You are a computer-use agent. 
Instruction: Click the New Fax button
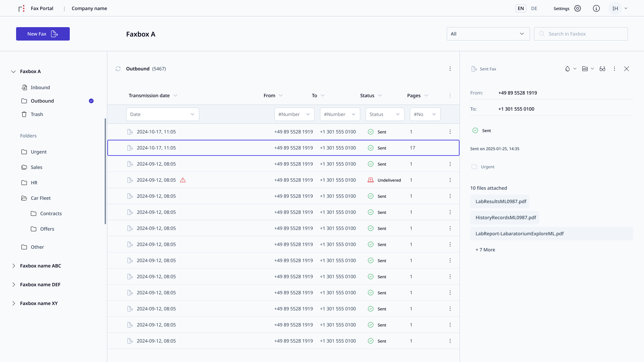(43, 34)
